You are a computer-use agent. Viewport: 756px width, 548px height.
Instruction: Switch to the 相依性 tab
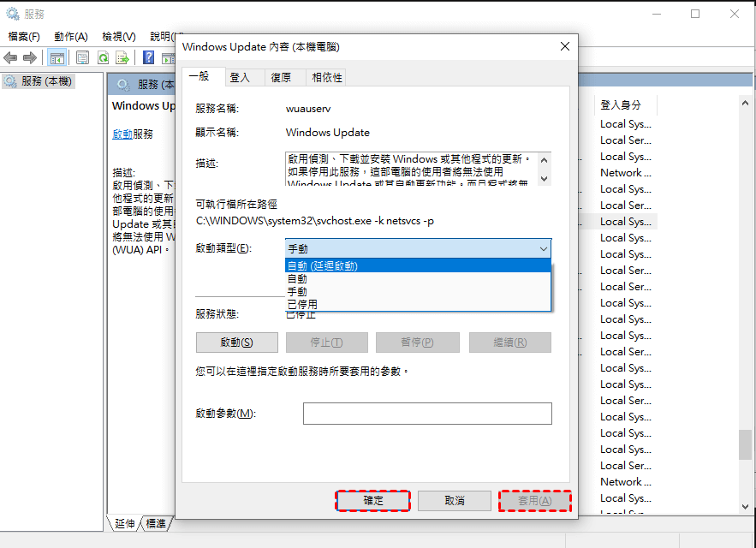tap(326, 78)
